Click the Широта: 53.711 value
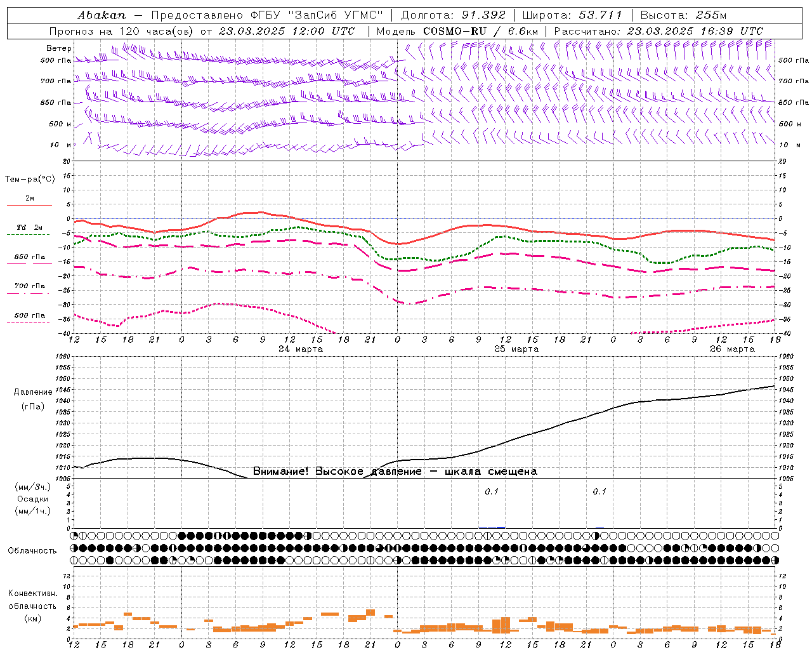This screenshot has height=650, width=812. point(573,15)
